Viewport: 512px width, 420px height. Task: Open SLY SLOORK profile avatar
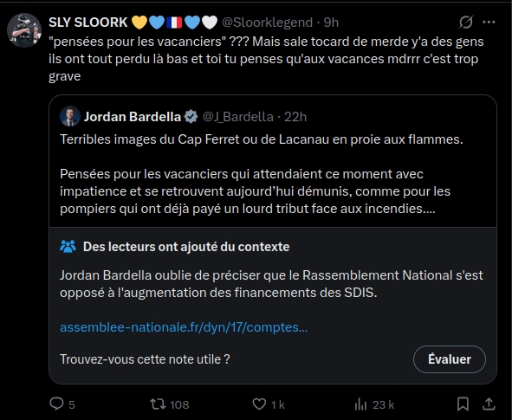pos(24,30)
